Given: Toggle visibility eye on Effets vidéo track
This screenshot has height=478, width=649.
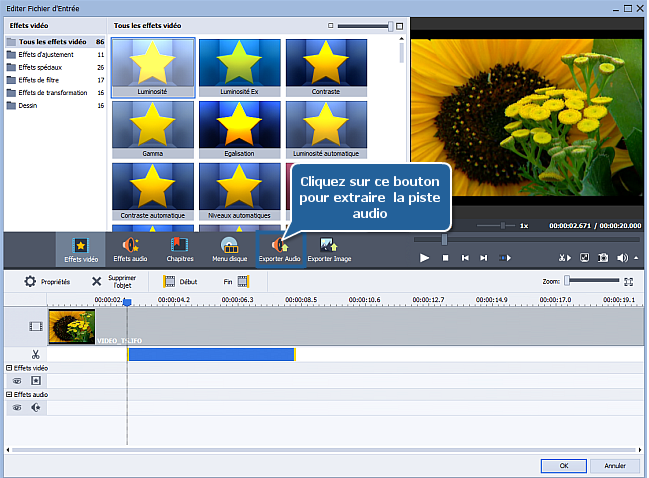Looking at the screenshot, I should pos(17,381).
